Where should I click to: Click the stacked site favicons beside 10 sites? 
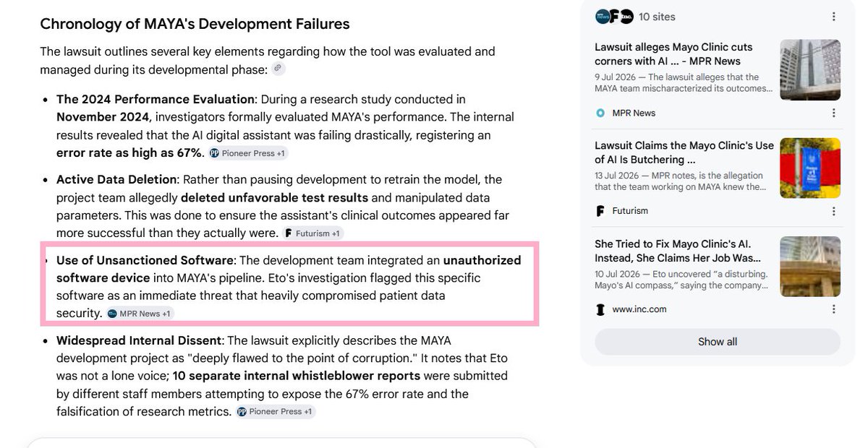pos(613,17)
